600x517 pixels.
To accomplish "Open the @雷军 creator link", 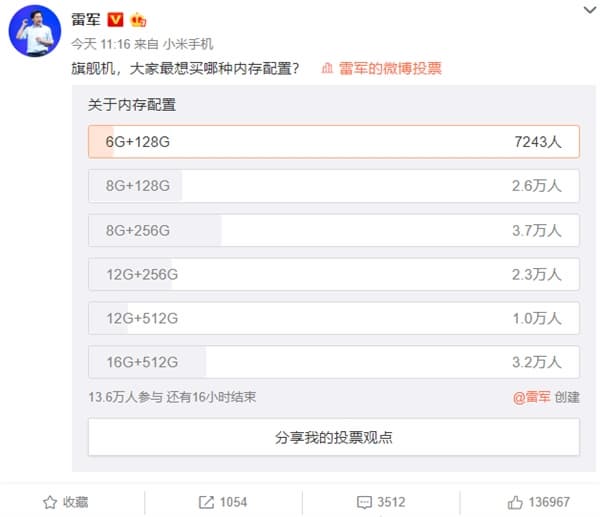I will coord(532,397).
